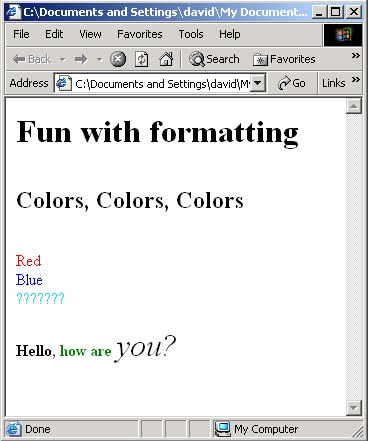Screen dimensions: 368x441
Task: Click the Refresh page icon
Action: (142, 59)
